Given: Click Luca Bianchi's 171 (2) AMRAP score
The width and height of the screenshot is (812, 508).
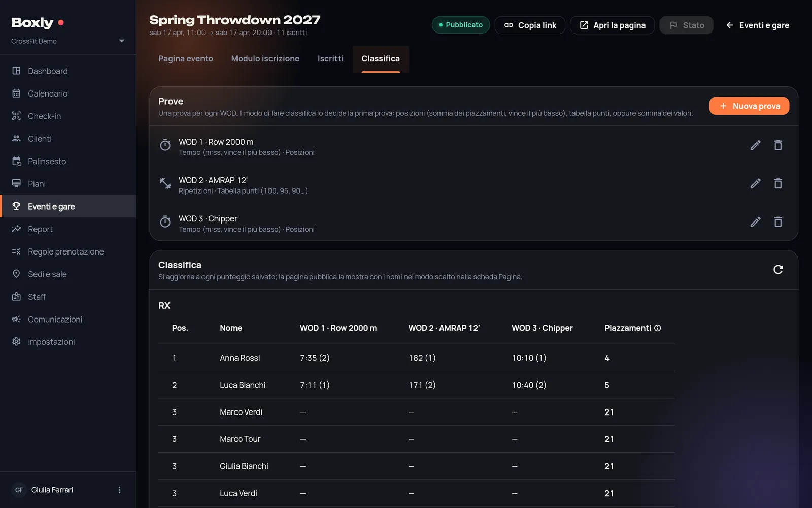Looking at the screenshot, I should 422,385.
